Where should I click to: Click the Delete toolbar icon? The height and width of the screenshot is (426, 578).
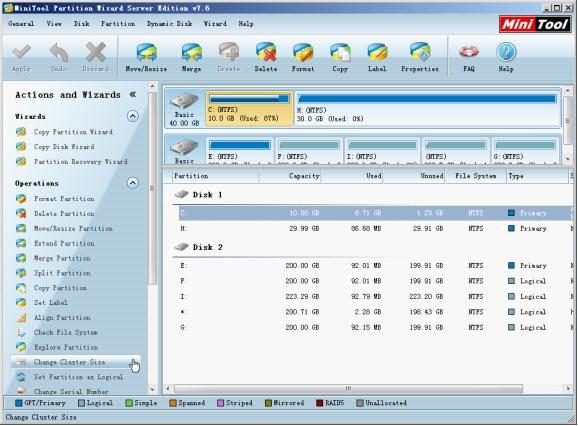click(266, 53)
